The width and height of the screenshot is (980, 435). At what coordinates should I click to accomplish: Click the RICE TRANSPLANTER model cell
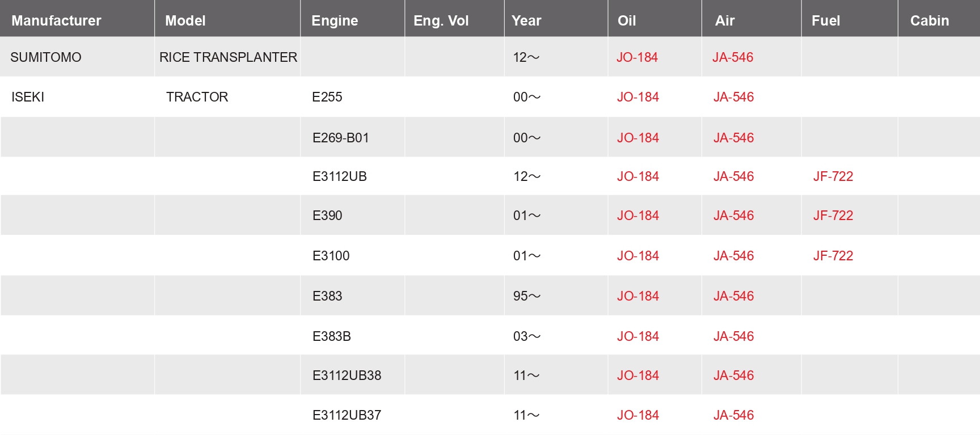(x=228, y=57)
